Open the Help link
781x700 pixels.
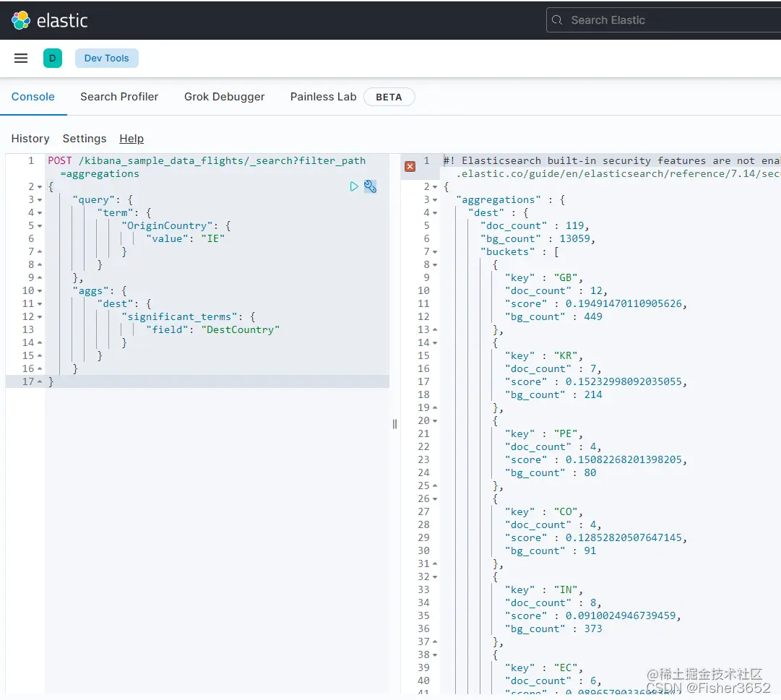tap(131, 139)
